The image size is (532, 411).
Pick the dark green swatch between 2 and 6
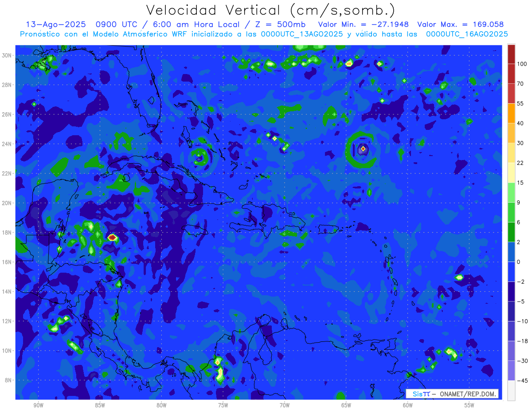tap(511, 232)
